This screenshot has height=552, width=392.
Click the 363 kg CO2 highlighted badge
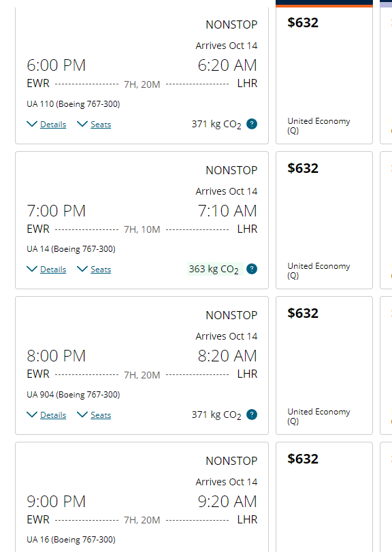[215, 269]
